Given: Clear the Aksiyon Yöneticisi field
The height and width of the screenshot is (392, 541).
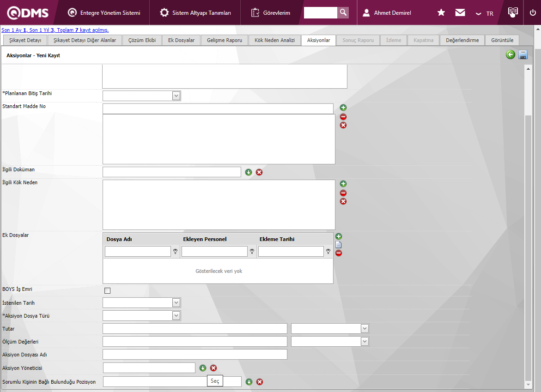Looking at the screenshot, I should (213, 368).
